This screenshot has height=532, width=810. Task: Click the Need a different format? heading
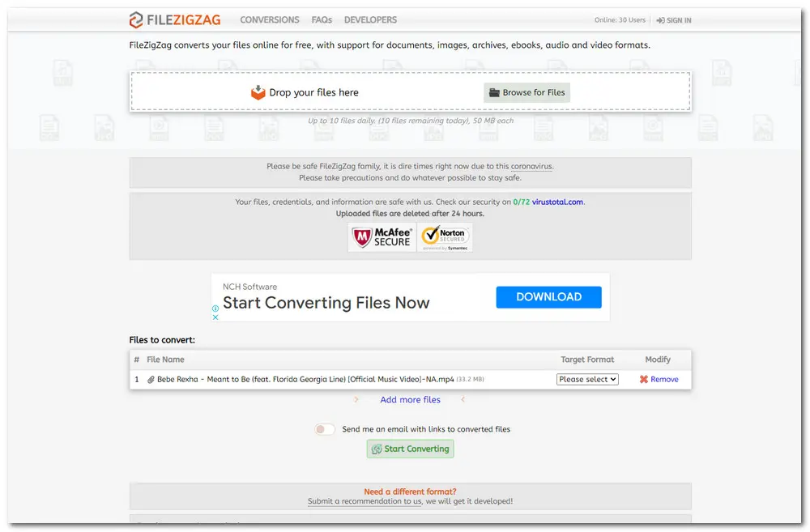(410, 492)
